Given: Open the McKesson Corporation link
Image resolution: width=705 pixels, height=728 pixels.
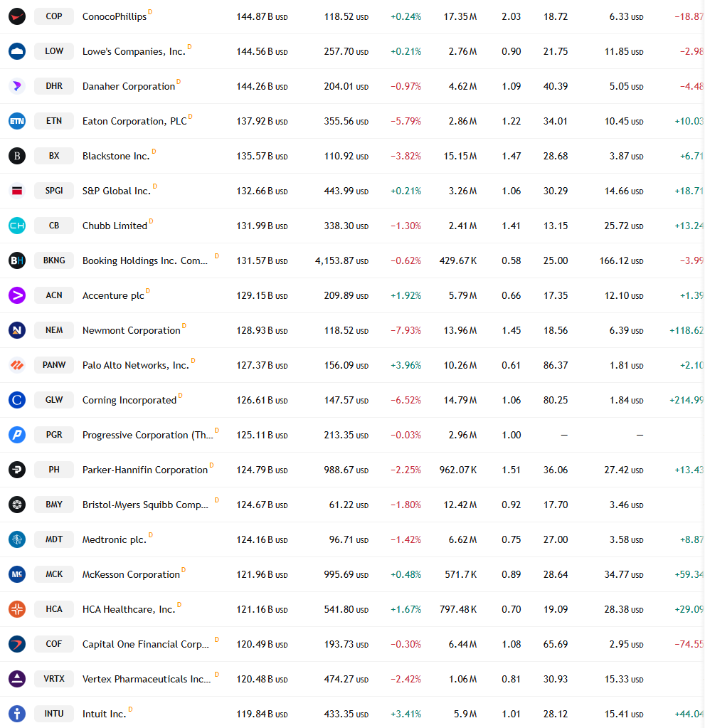Looking at the screenshot, I should tap(131, 574).
